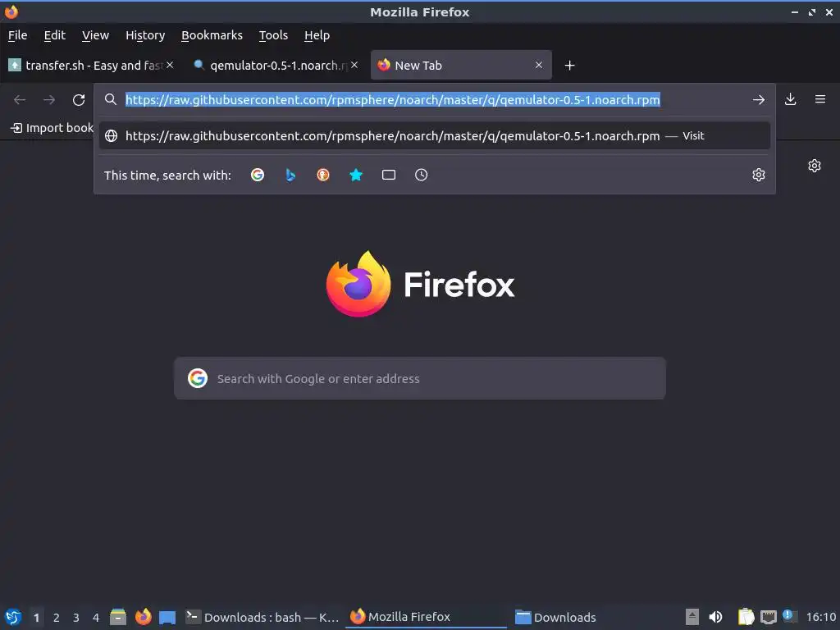Click the Google logo in search box
The width and height of the screenshot is (840, 630).
[198, 378]
